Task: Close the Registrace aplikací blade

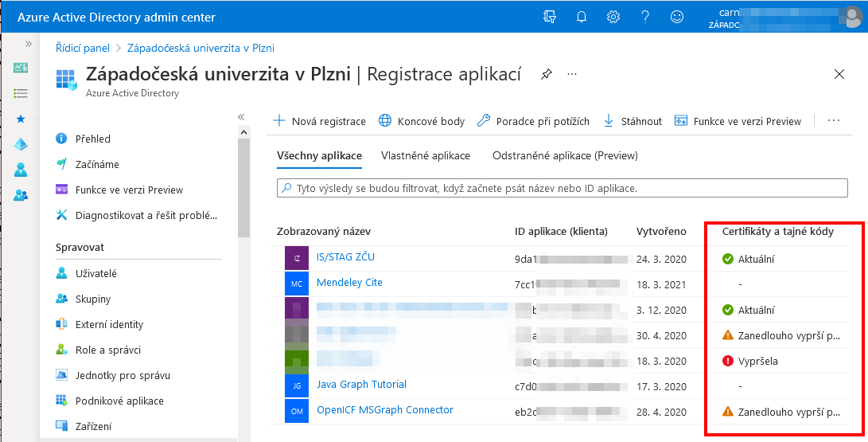Action: click(839, 74)
